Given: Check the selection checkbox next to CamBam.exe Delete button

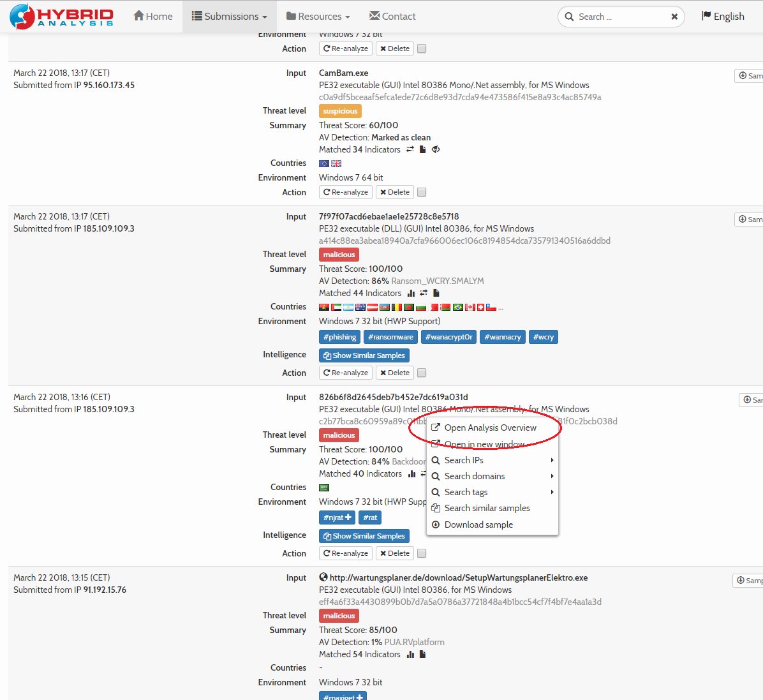Looking at the screenshot, I should pyautogui.click(x=421, y=191).
